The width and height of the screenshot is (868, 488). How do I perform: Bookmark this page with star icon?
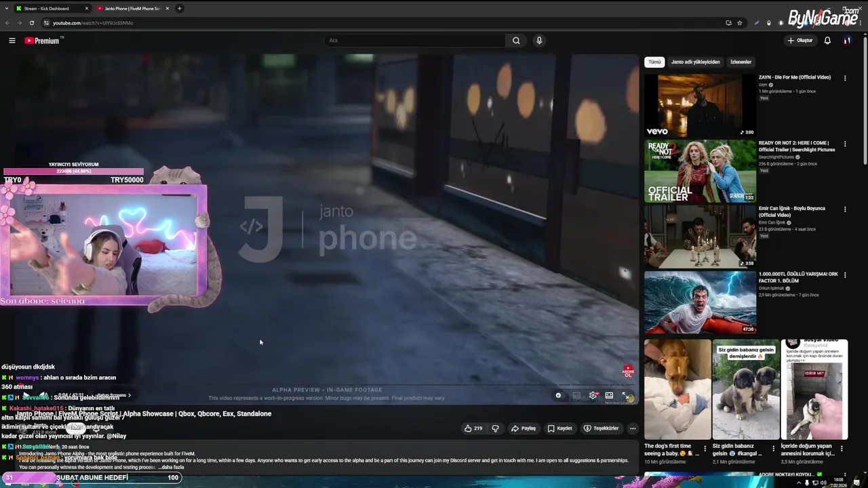(740, 23)
